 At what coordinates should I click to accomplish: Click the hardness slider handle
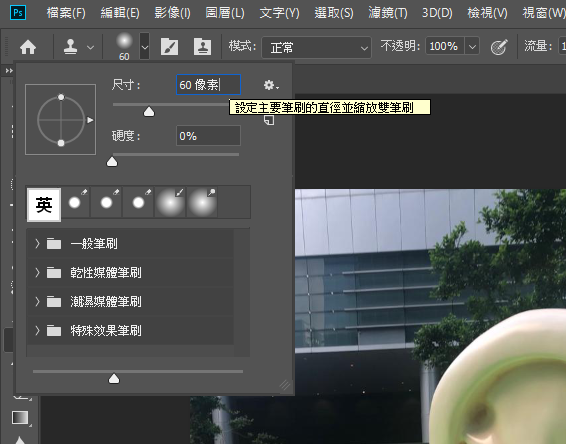pos(112,161)
